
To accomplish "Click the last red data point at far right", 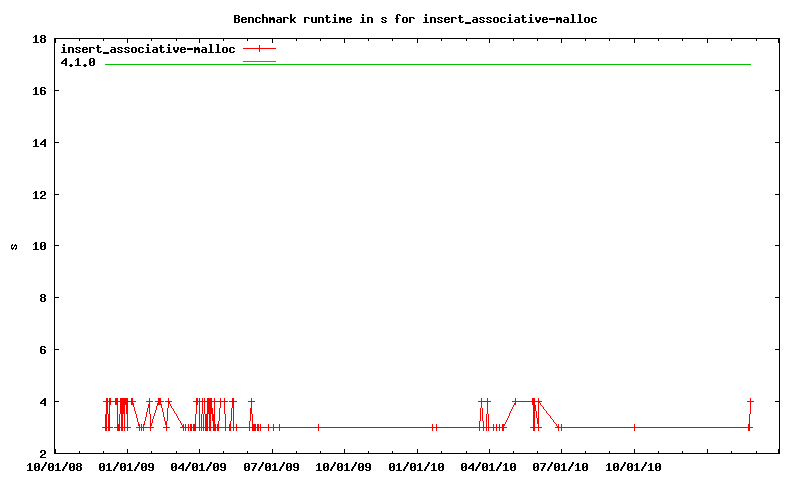I will [750, 402].
